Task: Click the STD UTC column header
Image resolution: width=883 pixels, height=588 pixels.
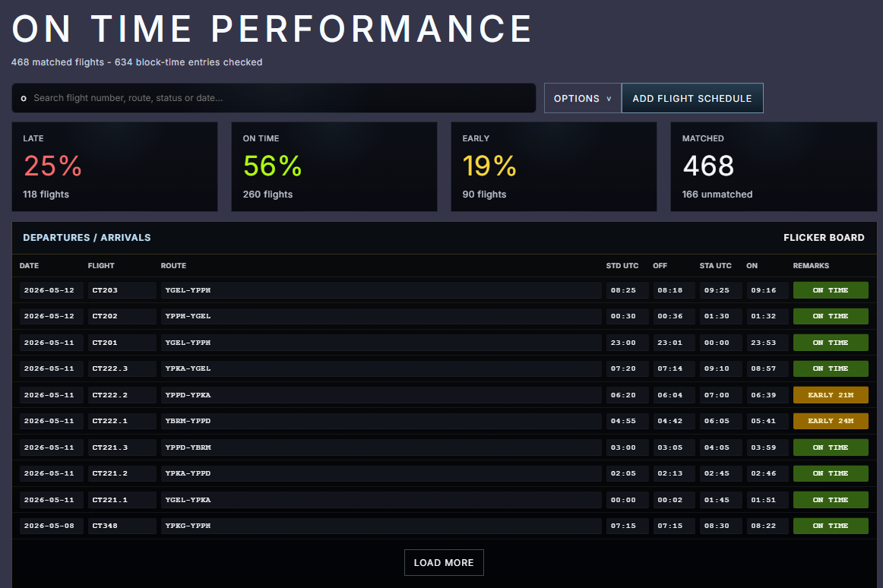Action: [x=622, y=266]
